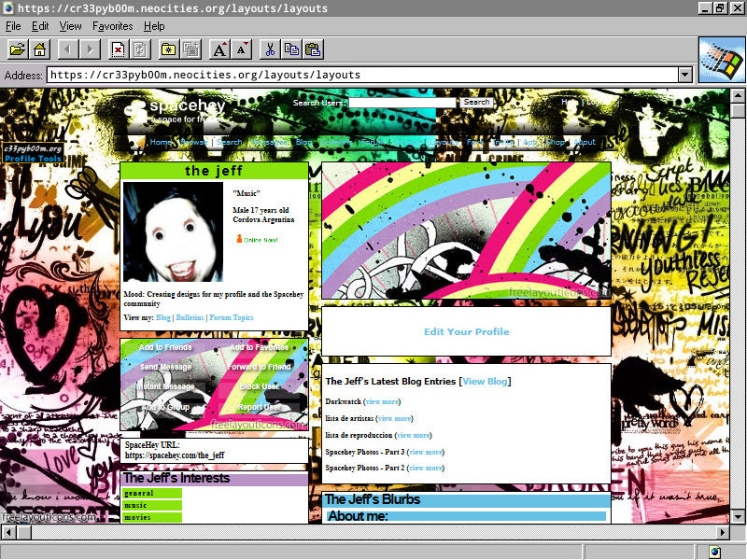Click the horizontal scrollbar right arrow
The width and height of the screenshot is (747, 560).
coord(722,532)
